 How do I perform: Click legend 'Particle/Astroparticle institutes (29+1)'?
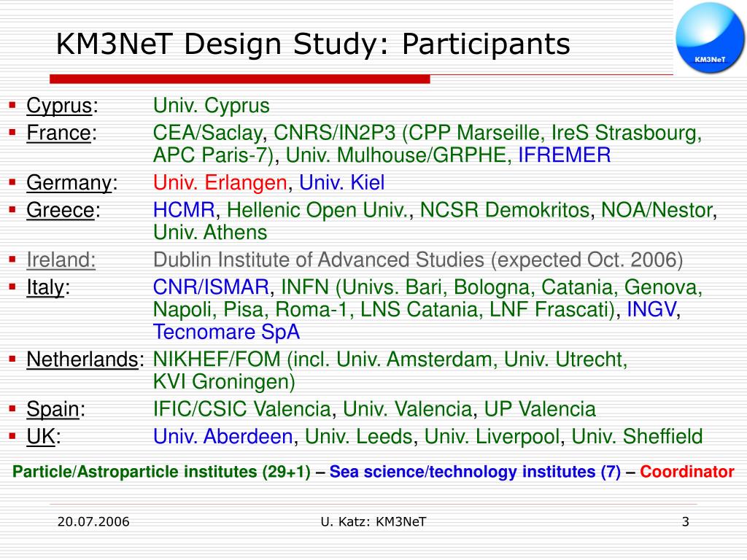coord(161,472)
